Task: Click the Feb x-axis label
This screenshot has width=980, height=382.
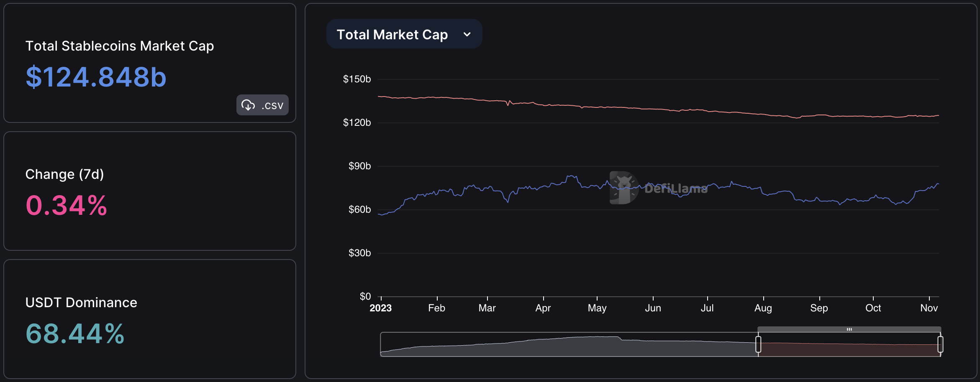Action: 437,308
